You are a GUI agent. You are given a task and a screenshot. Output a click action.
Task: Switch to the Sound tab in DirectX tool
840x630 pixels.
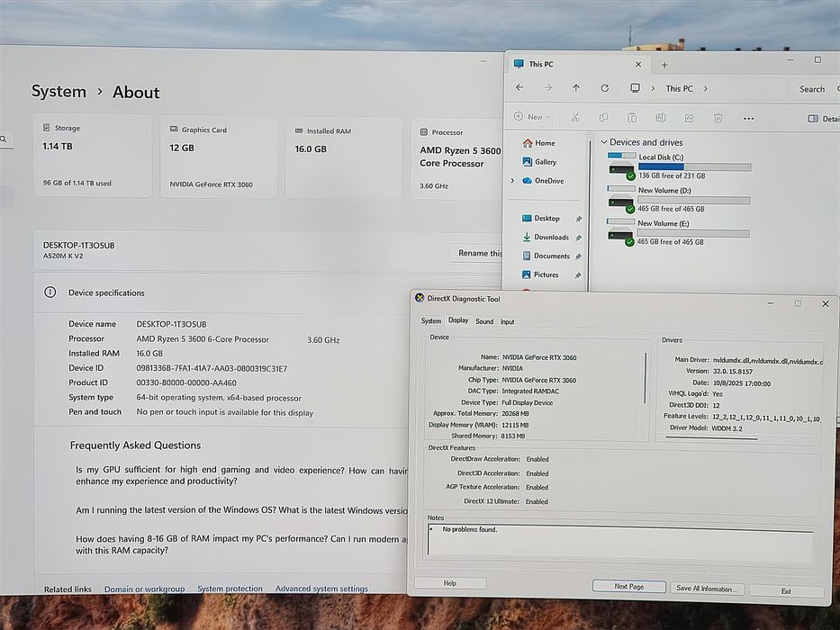[x=484, y=321]
